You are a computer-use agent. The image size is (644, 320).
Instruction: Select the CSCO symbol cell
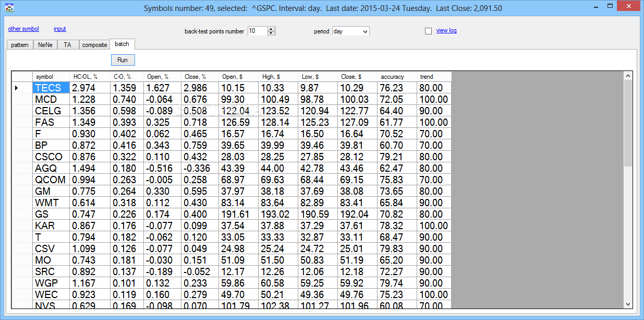51,157
